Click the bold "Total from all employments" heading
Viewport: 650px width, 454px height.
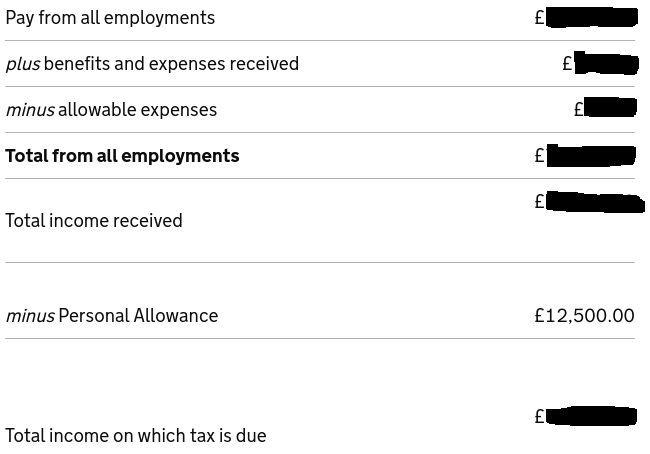pyautogui.click(x=122, y=156)
